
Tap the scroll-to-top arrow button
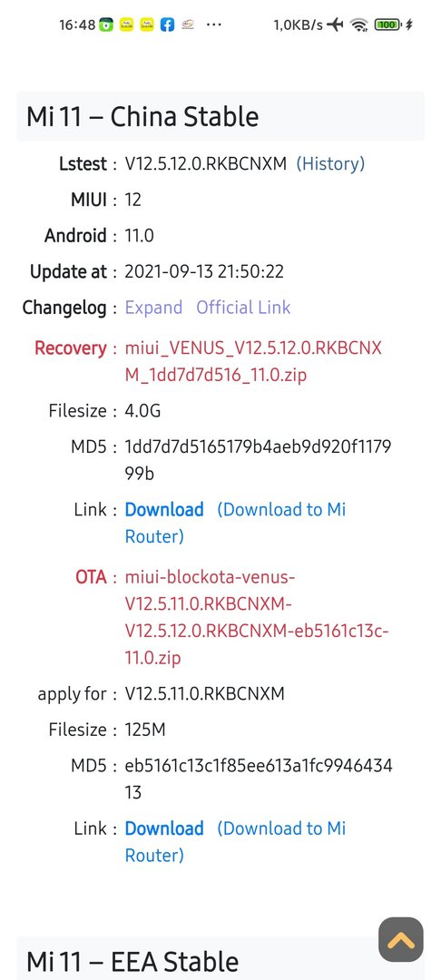pos(400,939)
